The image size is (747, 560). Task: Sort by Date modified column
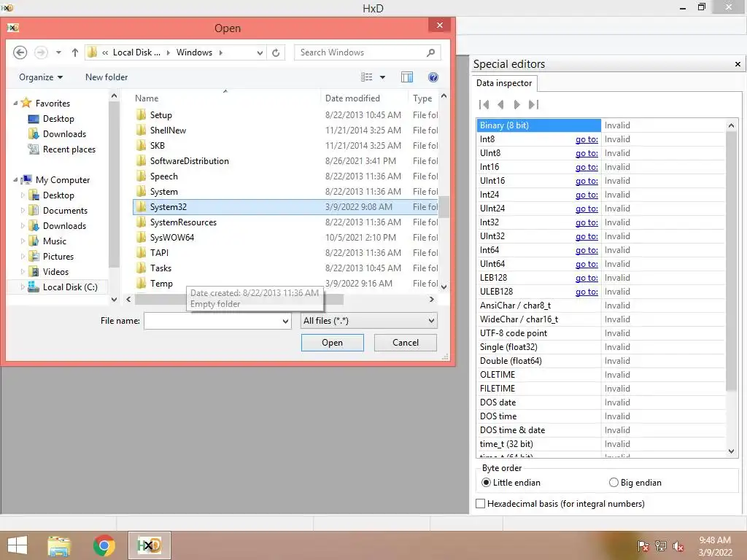point(352,98)
